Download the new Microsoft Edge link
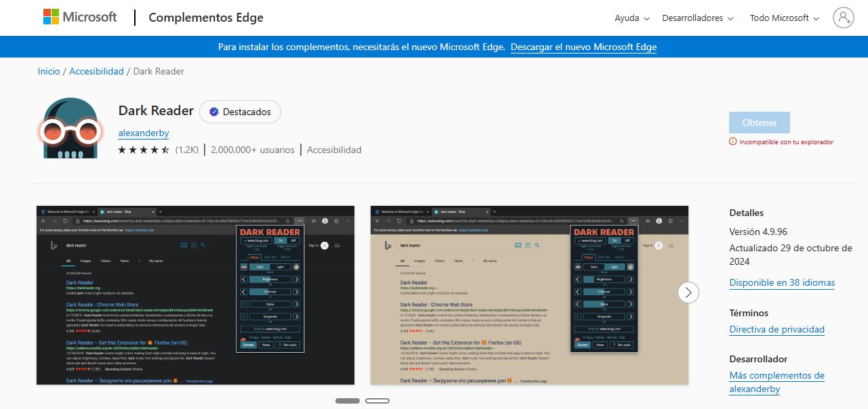 pyautogui.click(x=583, y=47)
